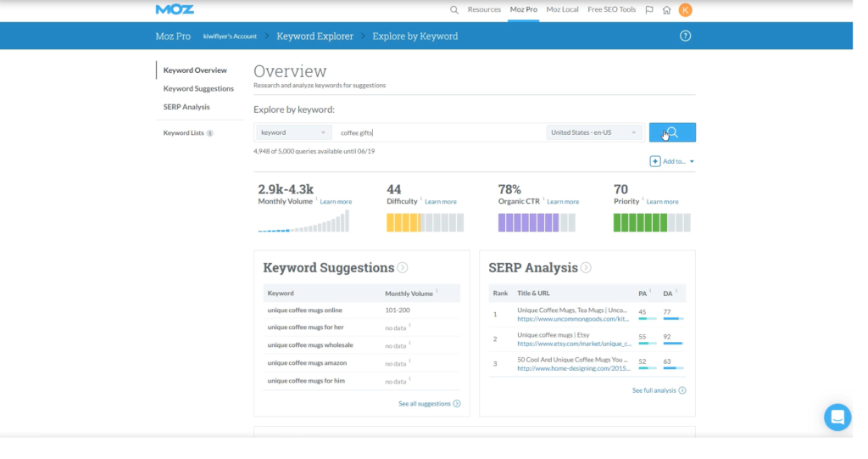Click 'unique coffee mugs for her' suggestion
This screenshot has height=459, width=868.
[x=305, y=327]
